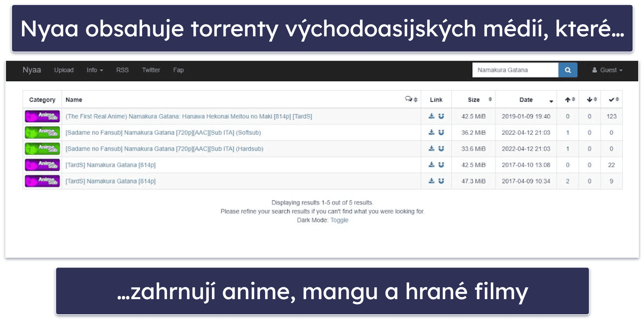Click the completed count 22

612,165
